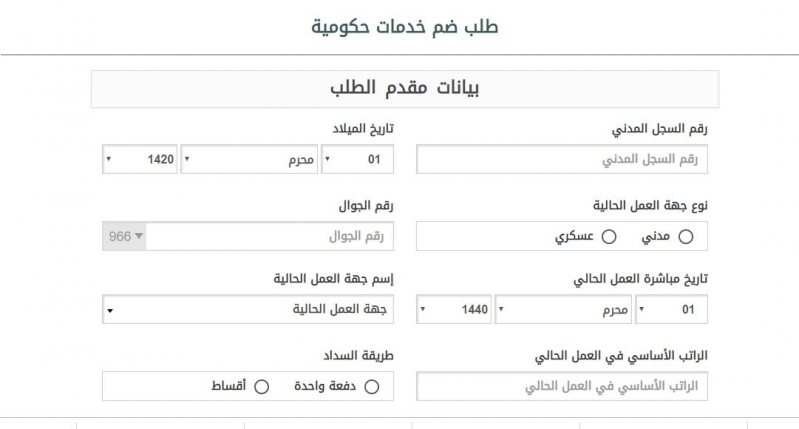Click the نوع جهة العمل الحالية label

click(650, 206)
